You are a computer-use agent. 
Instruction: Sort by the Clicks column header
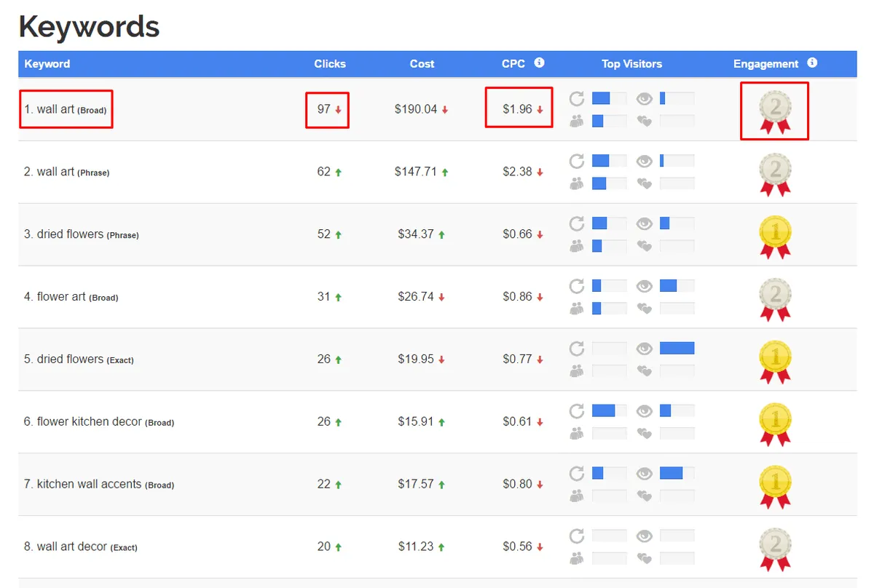click(x=330, y=64)
